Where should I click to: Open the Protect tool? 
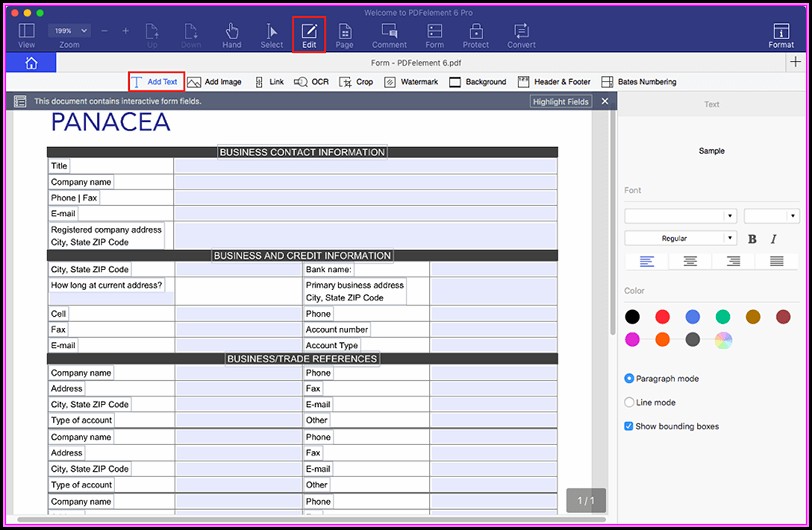coord(475,35)
